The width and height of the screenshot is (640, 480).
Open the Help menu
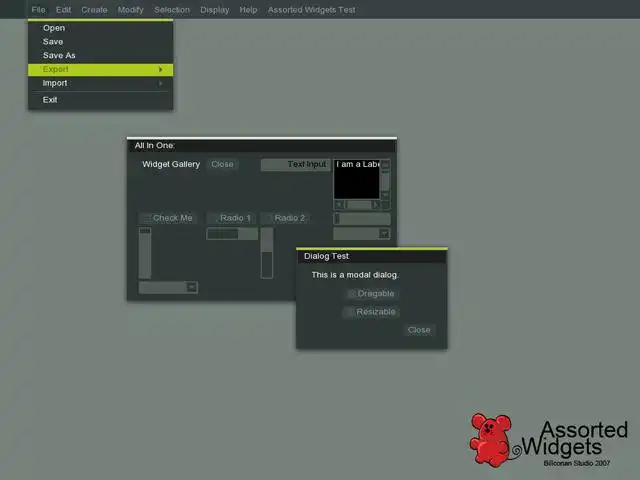click(x=248, y=9)
